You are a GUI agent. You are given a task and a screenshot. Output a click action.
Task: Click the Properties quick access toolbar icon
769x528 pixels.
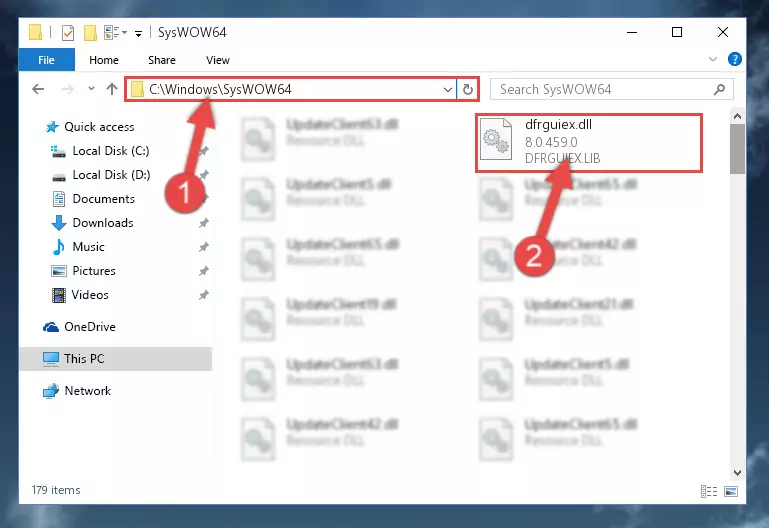(x=68, y=33)
